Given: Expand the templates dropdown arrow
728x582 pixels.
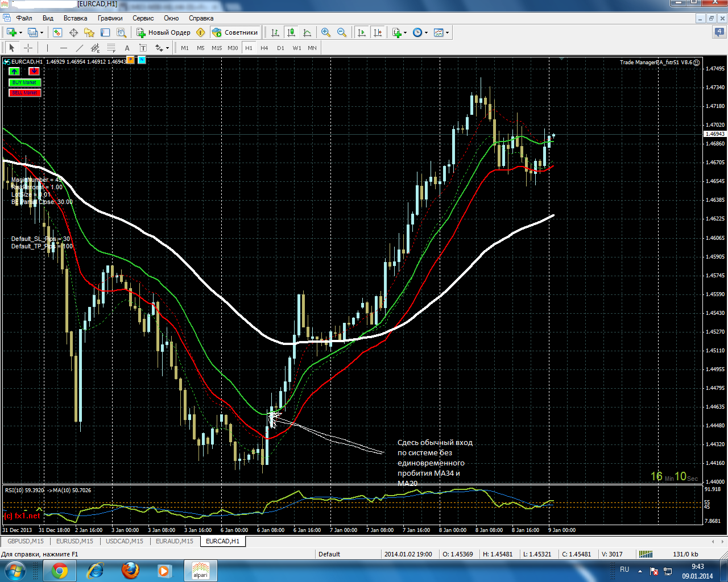Looking at the screenshot, I should point(448,32).
